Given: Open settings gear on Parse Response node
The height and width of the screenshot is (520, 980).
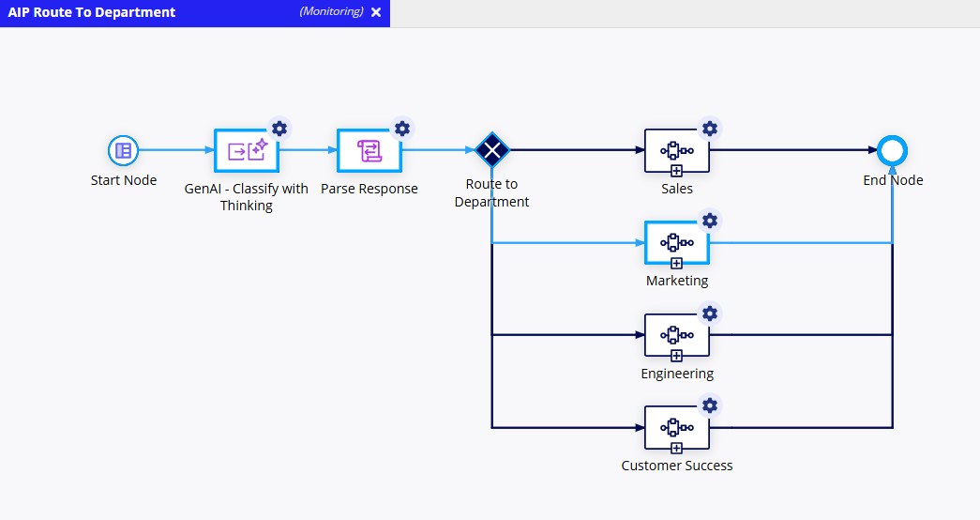Looking at the screenshot, I should pos(402,129).
